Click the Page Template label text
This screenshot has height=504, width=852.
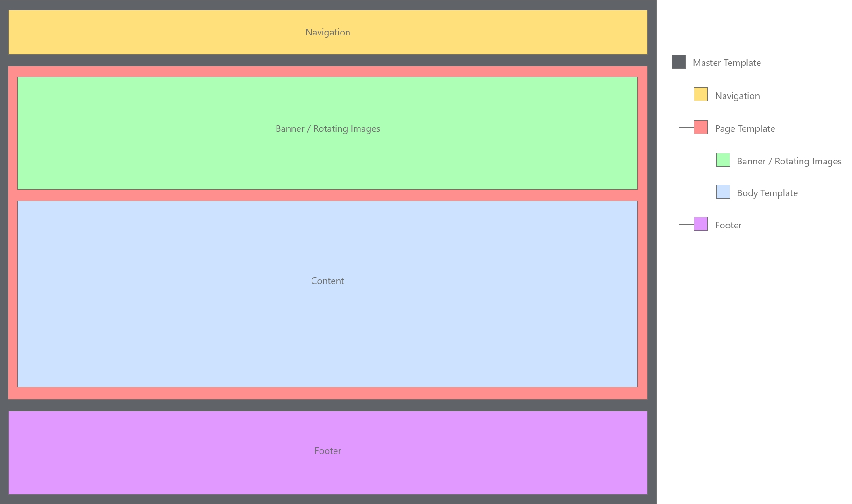pyautogui.click(x=745, y=128)
